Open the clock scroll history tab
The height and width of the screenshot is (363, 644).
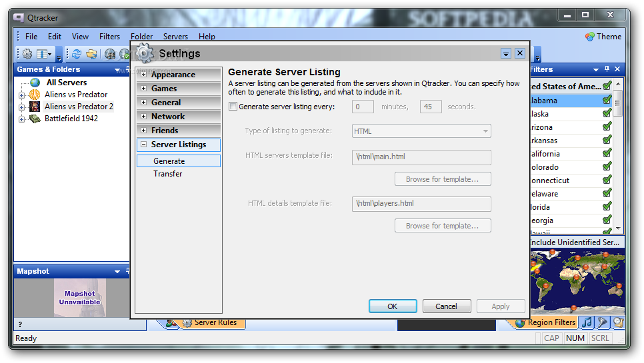pos(618,322)
